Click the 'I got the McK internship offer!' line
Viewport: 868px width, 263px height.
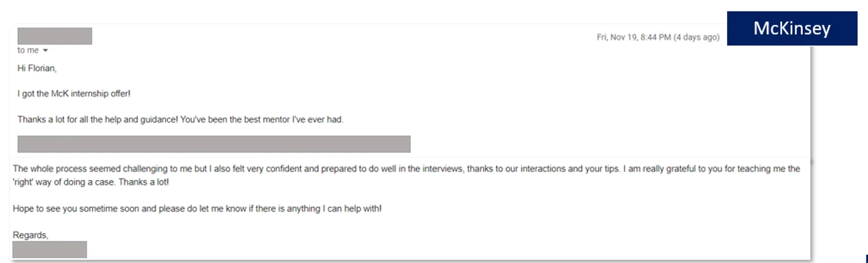point(74,94)
